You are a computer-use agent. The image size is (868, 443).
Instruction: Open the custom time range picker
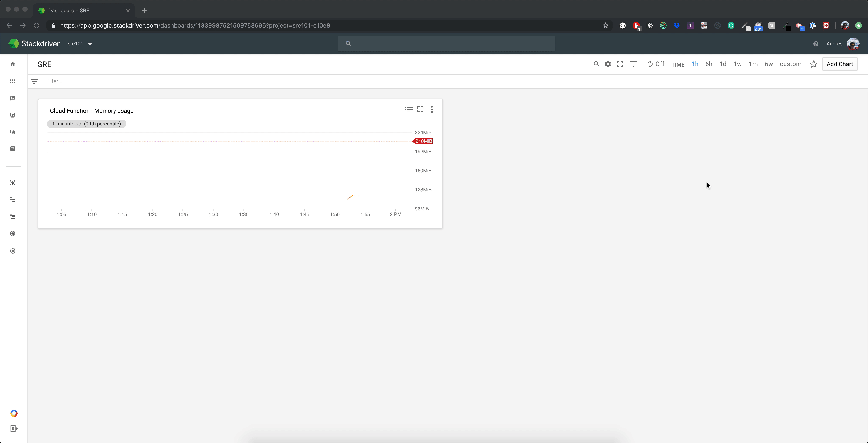(x=790, y=64)
